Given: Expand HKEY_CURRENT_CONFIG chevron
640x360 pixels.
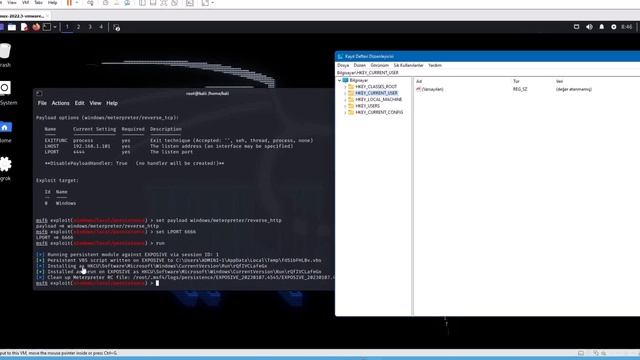Looking at the screenshot, I should tap(345, 112).
